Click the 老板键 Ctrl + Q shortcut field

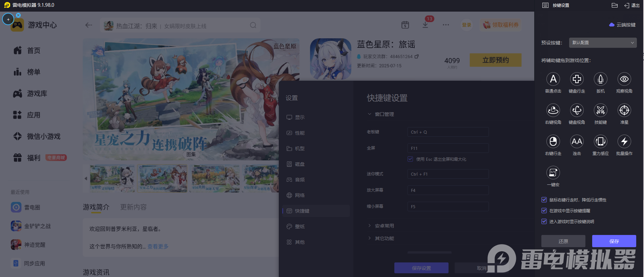pyautogui.click(x=448, y=132)
